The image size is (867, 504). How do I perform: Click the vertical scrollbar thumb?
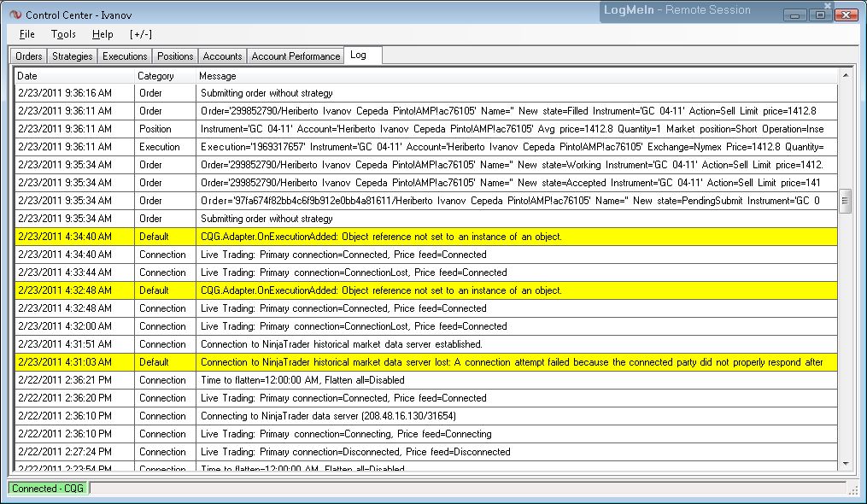(x=845, y=201)
